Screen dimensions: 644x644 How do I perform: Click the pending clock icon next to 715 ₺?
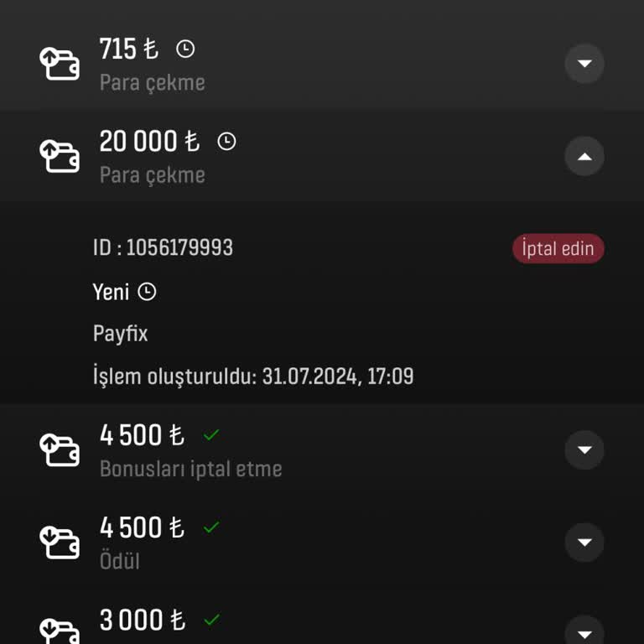coord(185,49)
